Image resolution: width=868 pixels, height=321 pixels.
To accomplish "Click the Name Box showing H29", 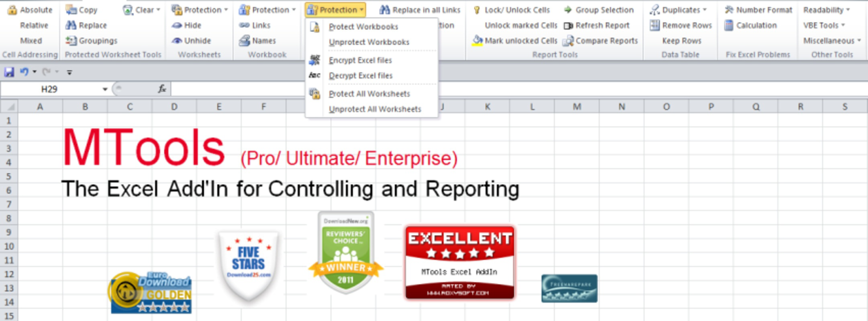I will (x=50, y=89).
